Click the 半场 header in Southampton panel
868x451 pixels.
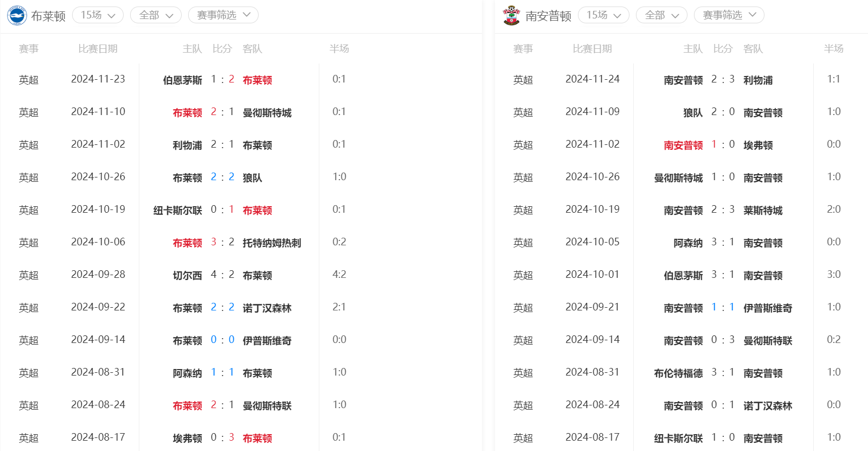click(x=834, y=49)
